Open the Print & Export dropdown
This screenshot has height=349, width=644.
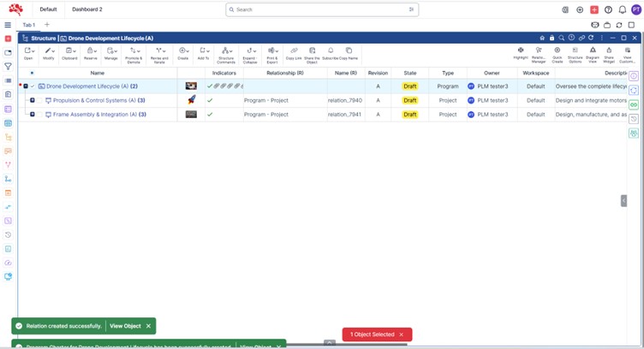(272, 54)
